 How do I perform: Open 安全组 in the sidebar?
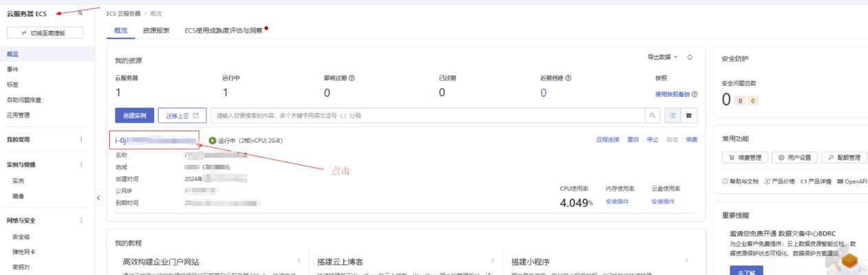click(21, 236)
